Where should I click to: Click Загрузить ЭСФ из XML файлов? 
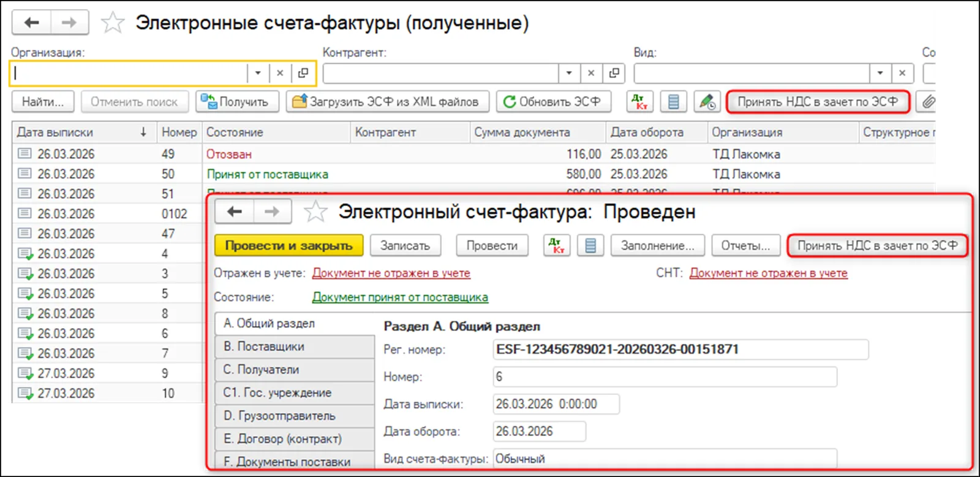(x=387, y=102)
